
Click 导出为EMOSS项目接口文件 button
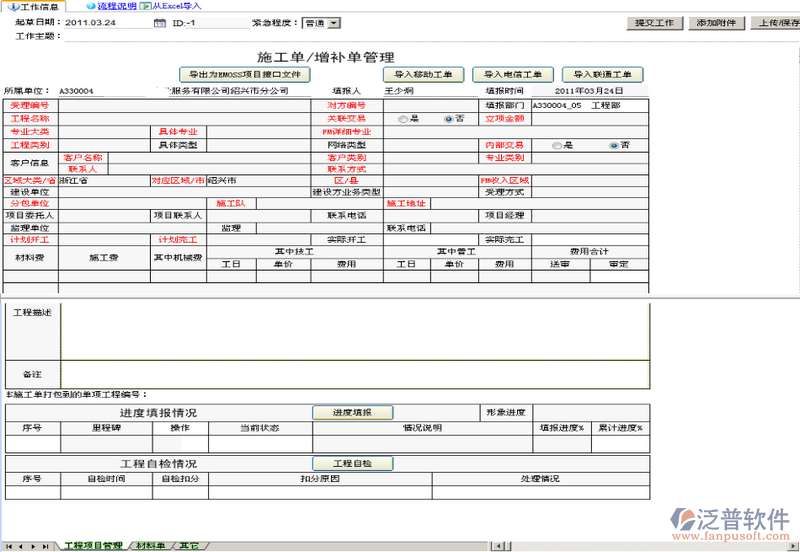[245, 74]
